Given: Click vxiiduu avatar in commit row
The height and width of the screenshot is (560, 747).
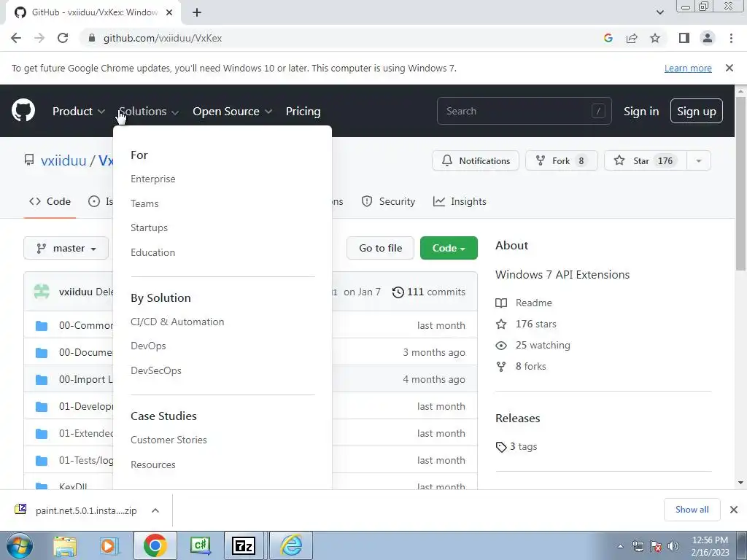Looking at the screenshot, I should click(x=42, y=292).
